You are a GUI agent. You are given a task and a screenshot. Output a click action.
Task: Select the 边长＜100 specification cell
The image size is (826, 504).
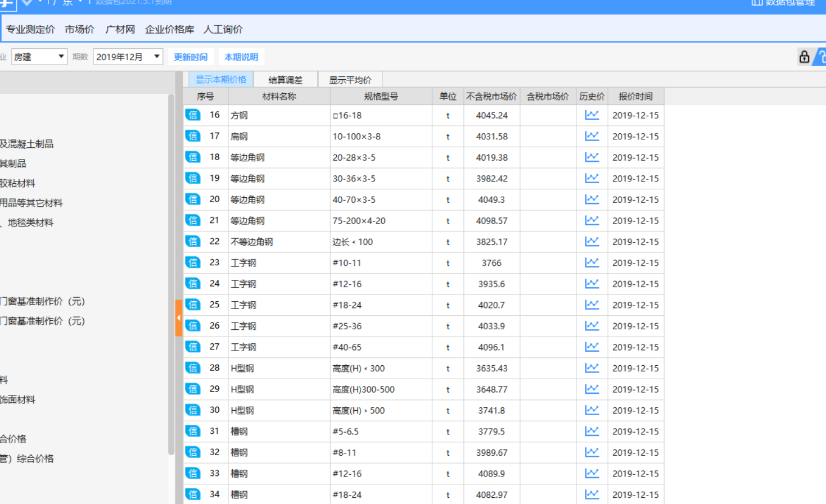(x=381, y=242)
